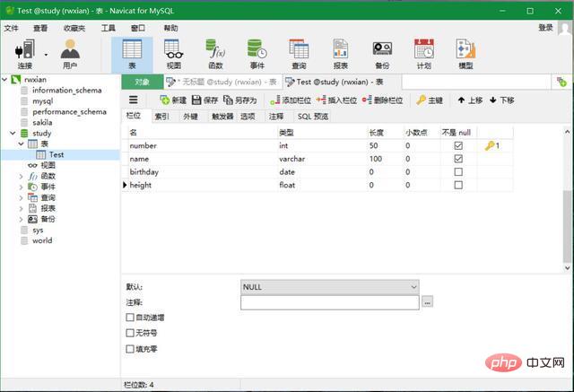
Task: Open the 事件 events toolbar icon
Action: pos(257,54)
